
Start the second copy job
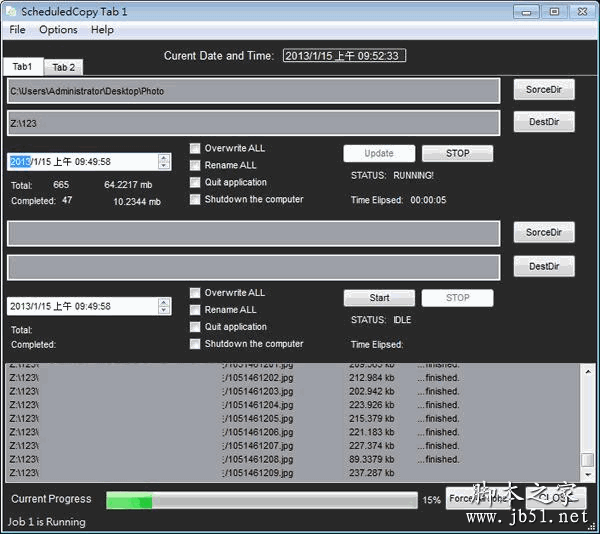(379, 298)
